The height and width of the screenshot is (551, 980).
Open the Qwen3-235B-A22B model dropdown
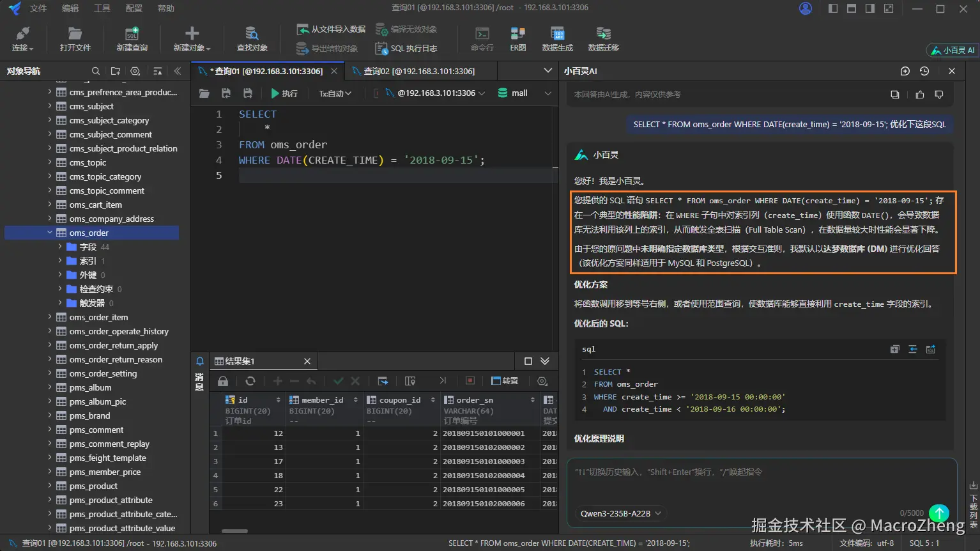click(x=620, y=513)
